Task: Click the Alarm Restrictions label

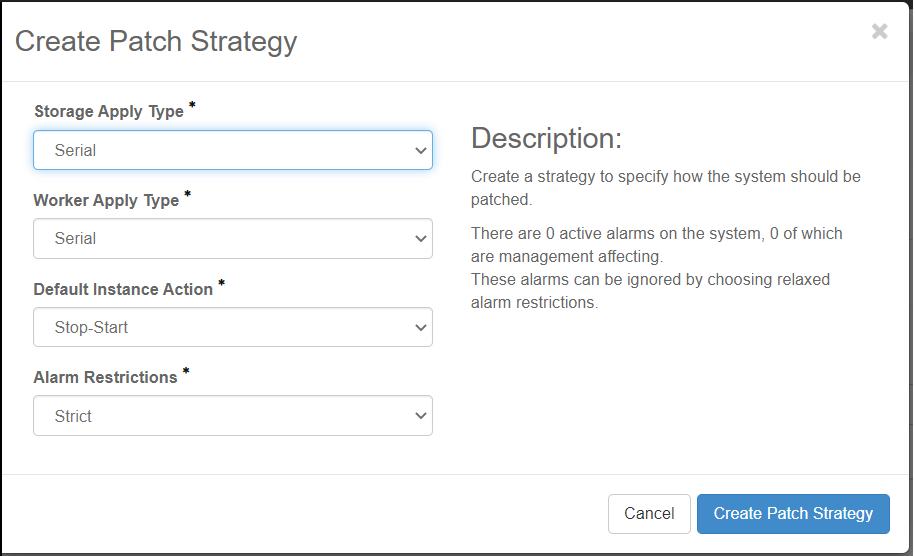Action: point(105,378)
